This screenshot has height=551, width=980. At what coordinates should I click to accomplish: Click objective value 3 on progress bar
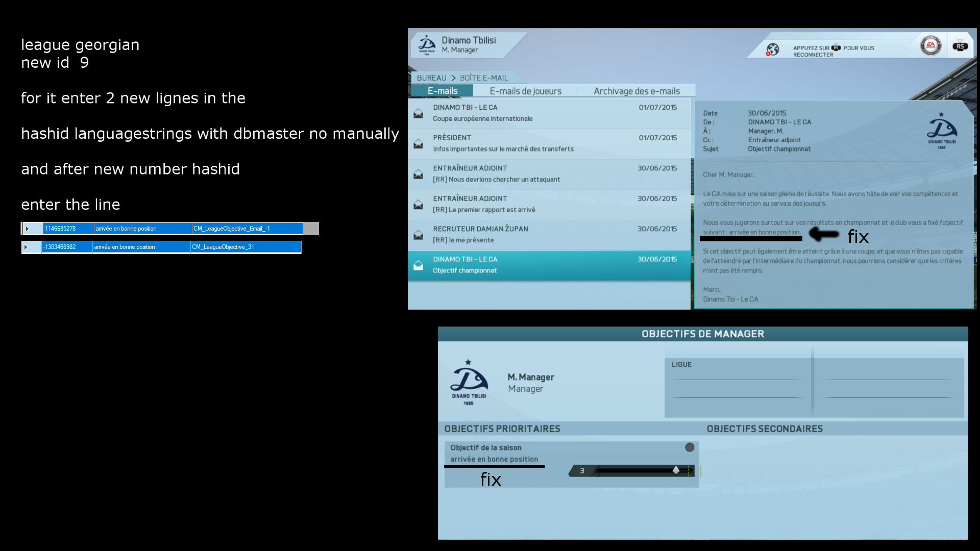tap(581, 471)
